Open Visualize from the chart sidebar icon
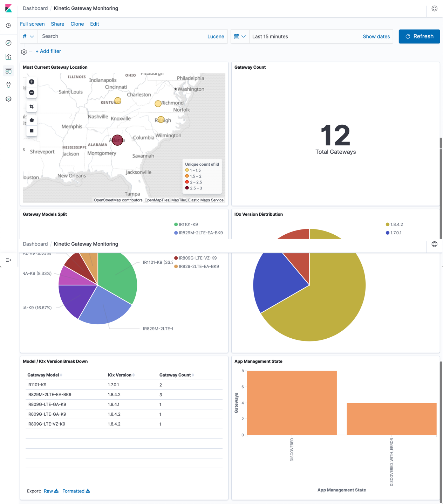This screenshot has width=443, height=504. (8, 57)
